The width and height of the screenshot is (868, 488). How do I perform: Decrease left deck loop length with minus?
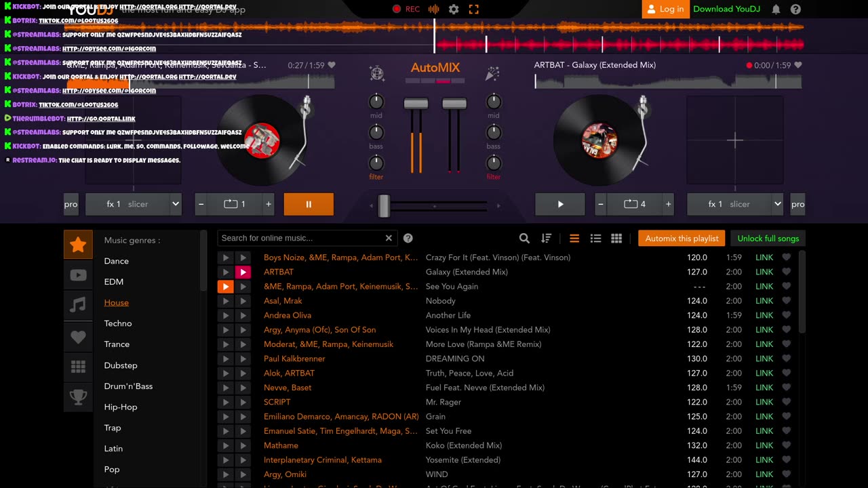pyautogui.click(x=201, y=204)
